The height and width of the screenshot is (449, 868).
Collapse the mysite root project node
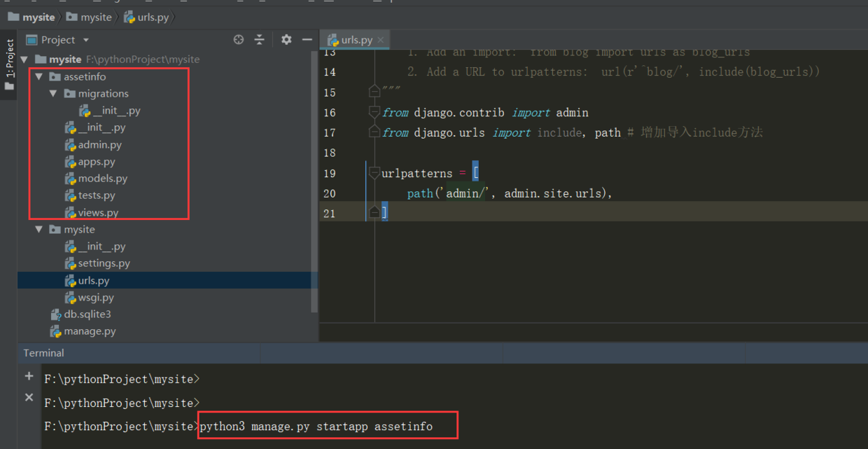coord(24,60)
